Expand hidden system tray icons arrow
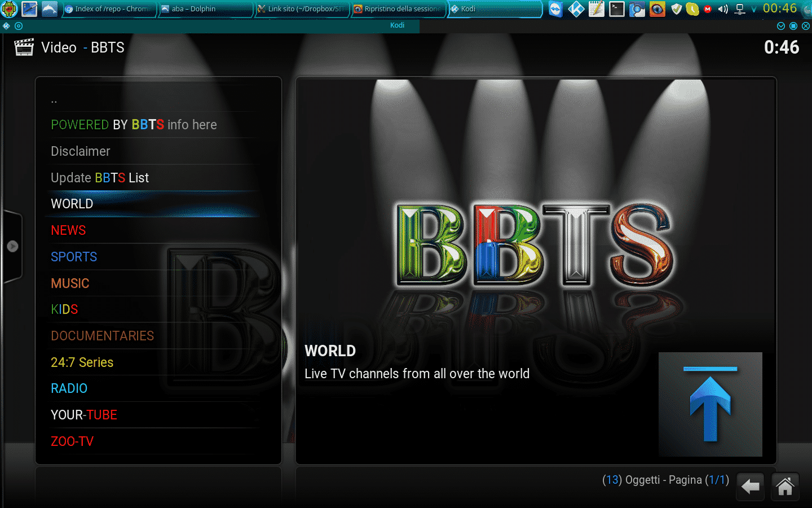This screenshot has height=508, width=812. point(753,10)
